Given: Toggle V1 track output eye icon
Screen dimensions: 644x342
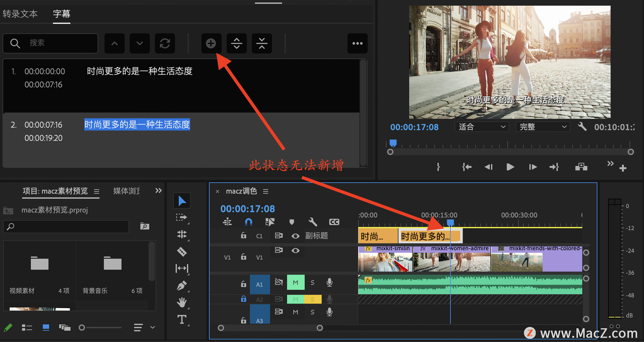Looking at the screenshot, I should coord(295,251).
